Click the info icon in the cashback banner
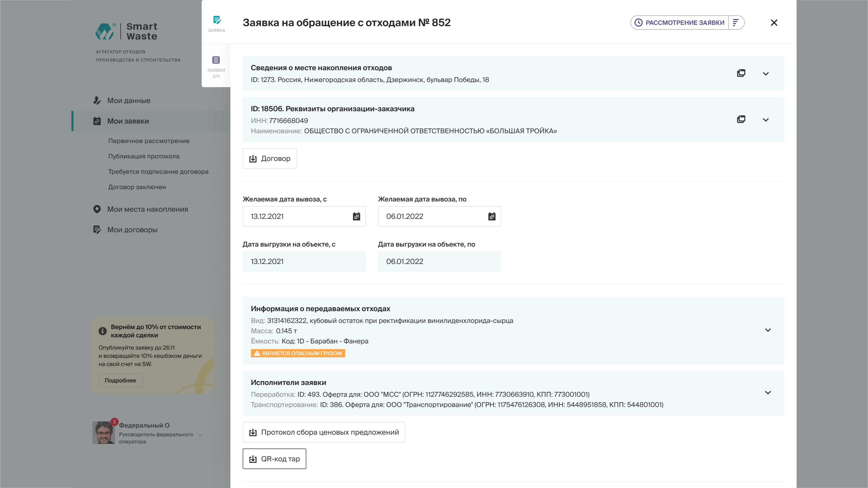This screenshot has height=488, width=868. pos(102,331)
